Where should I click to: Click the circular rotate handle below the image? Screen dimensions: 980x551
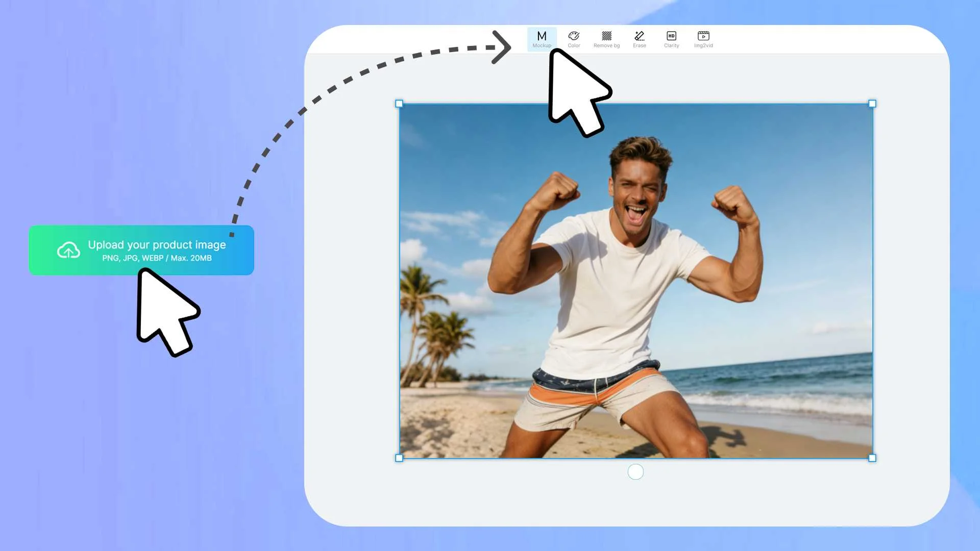pos(635,472)
